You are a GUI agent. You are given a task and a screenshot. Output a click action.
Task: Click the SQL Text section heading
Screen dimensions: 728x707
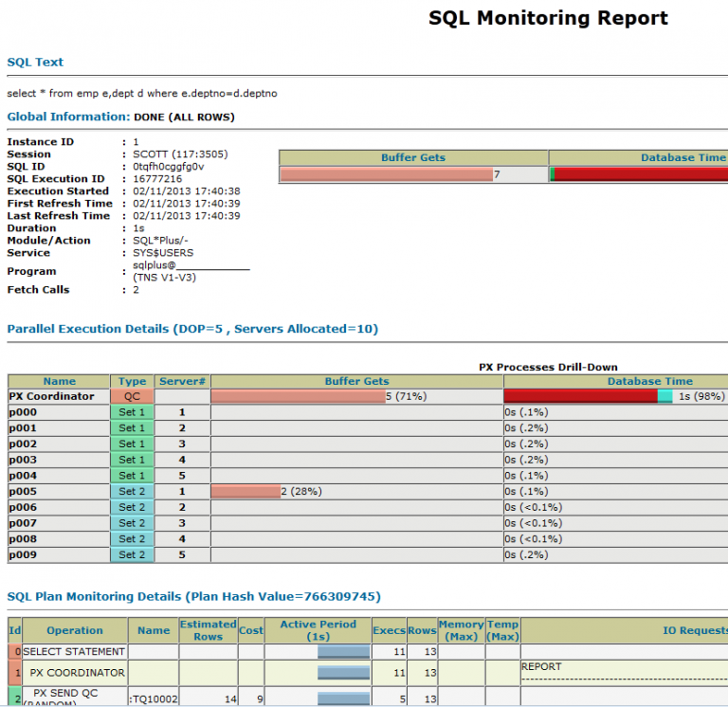(x=35, y=63)
